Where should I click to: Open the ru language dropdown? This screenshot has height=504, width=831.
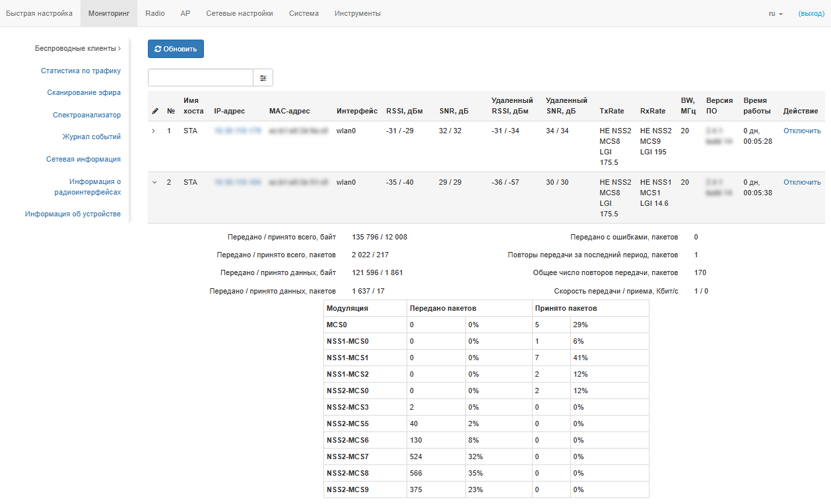click(775, 13)
